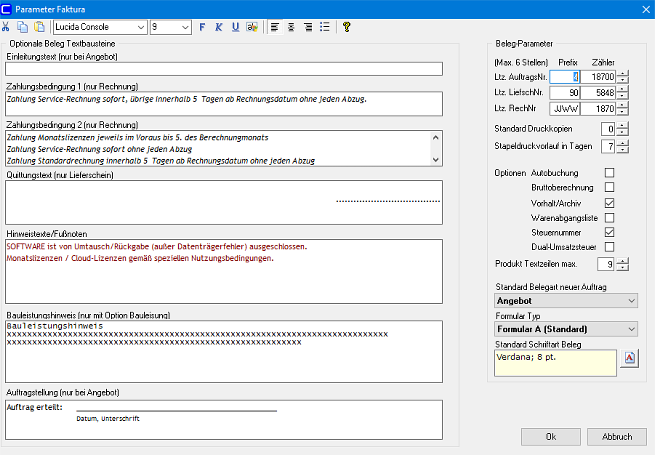Click 'Zahlung Monatslizenzen jeweils im Voraus' line

click(x=137, y=137)
